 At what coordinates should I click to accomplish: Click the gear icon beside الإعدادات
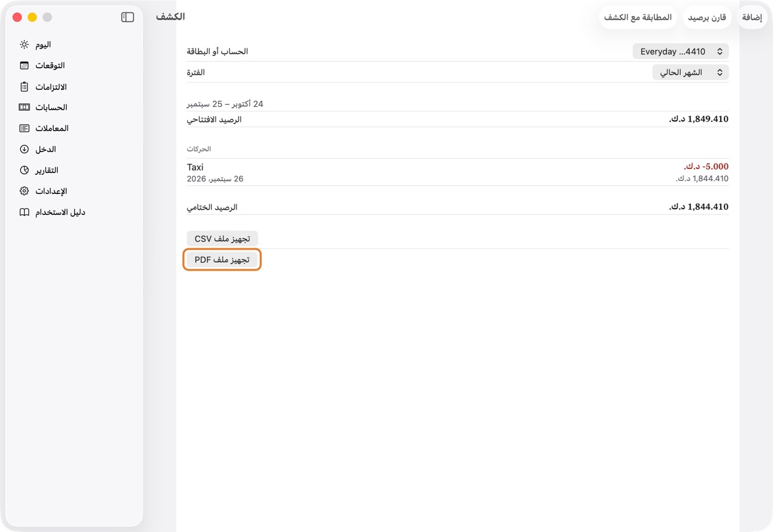pyautogui.click(x=24, y=191)
